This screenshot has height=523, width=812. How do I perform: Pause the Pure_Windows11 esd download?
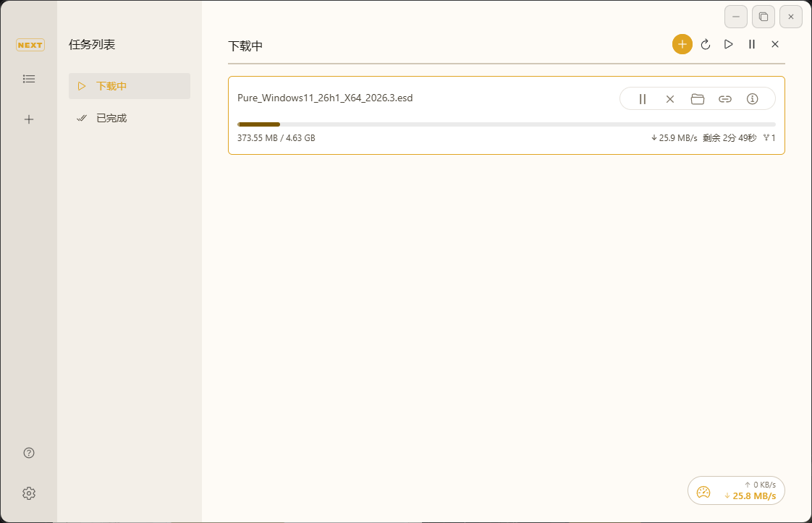(642, 99)
